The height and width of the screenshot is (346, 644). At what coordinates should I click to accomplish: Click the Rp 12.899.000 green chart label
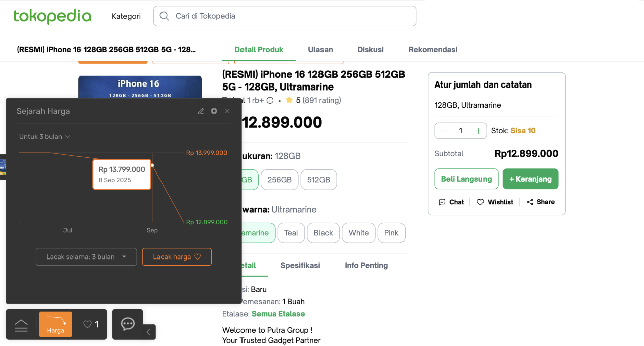tap(207, 222)
